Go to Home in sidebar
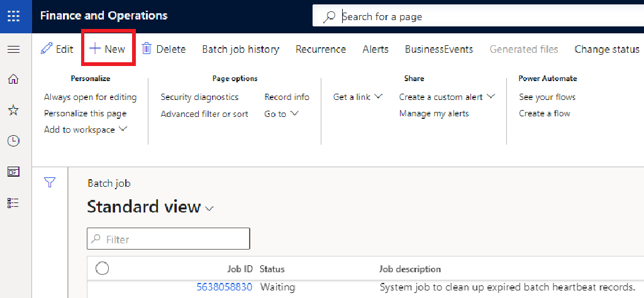The height and width of the screenshot is (298, 644). click(13, 79)
